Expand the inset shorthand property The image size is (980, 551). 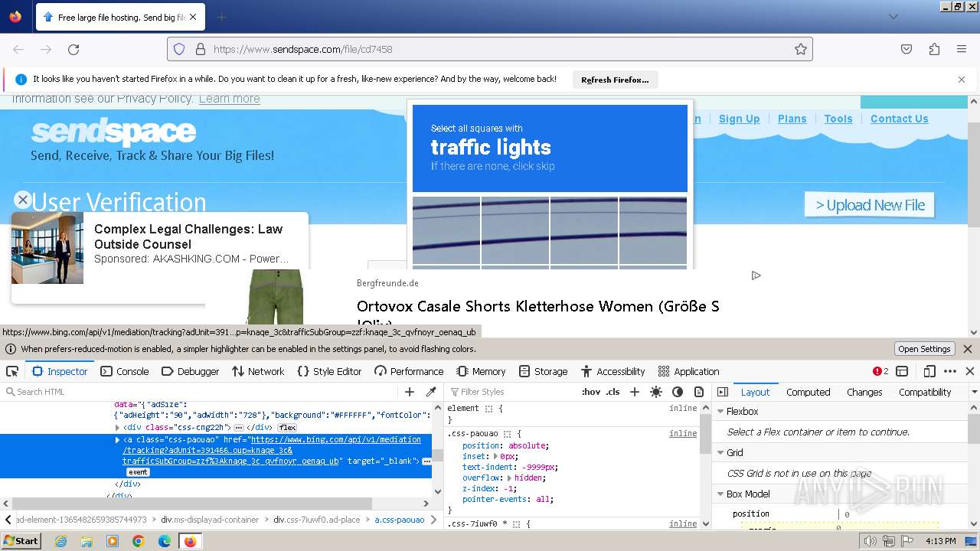pyautogui.click(x=495, y=456)
